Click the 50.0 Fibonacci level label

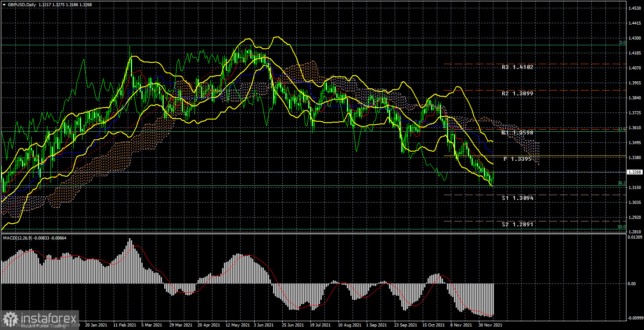(x=622, y=227)
